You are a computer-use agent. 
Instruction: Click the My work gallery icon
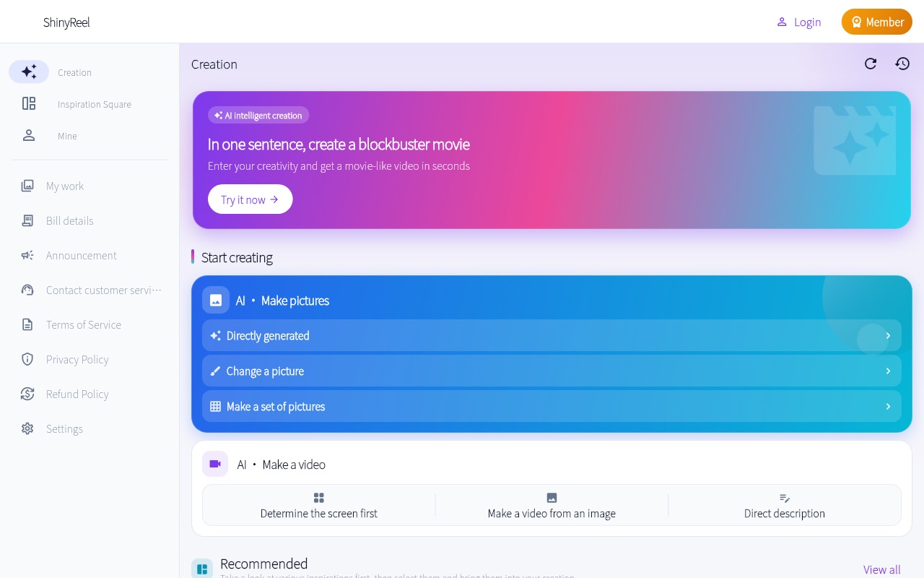pos(27,186)
